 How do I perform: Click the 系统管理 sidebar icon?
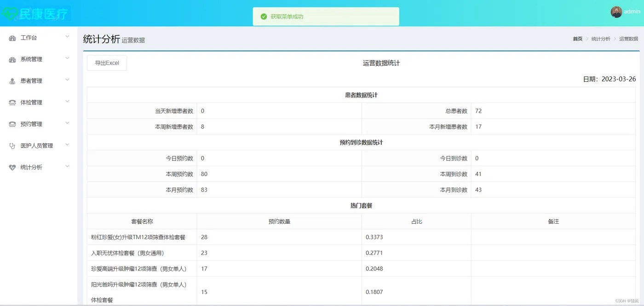pos(12,60)
